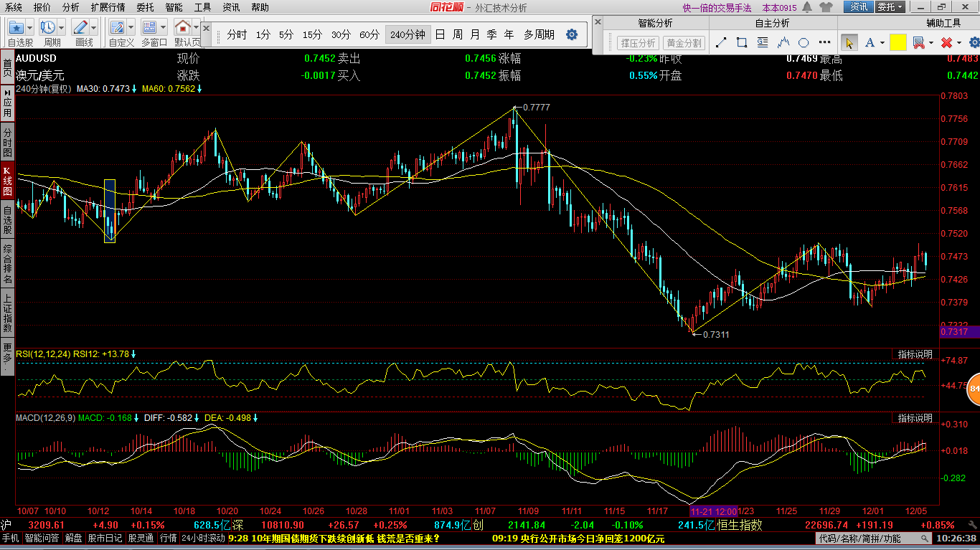
Task: Expand the 多窗口 dropdown arrow
Action: (164, 28)
